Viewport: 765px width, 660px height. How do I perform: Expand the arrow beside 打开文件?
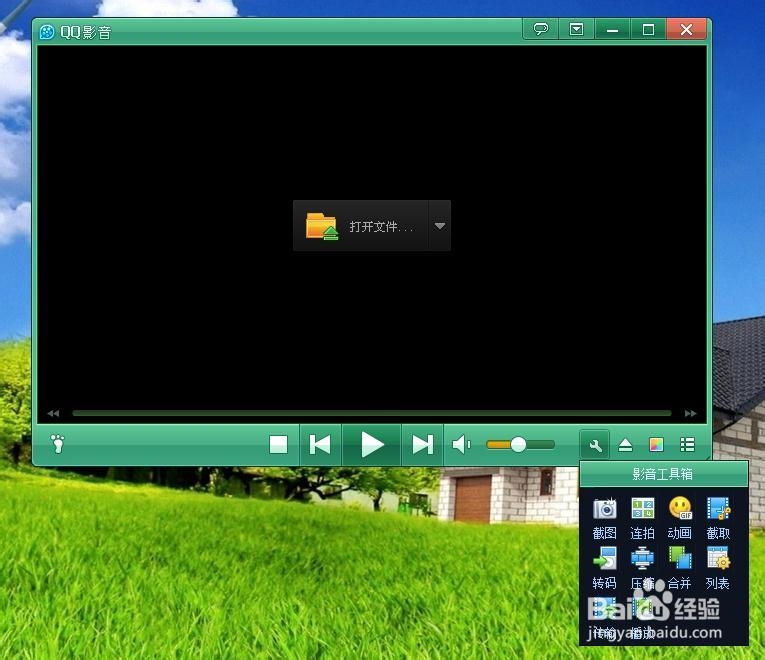click(440, 226)
